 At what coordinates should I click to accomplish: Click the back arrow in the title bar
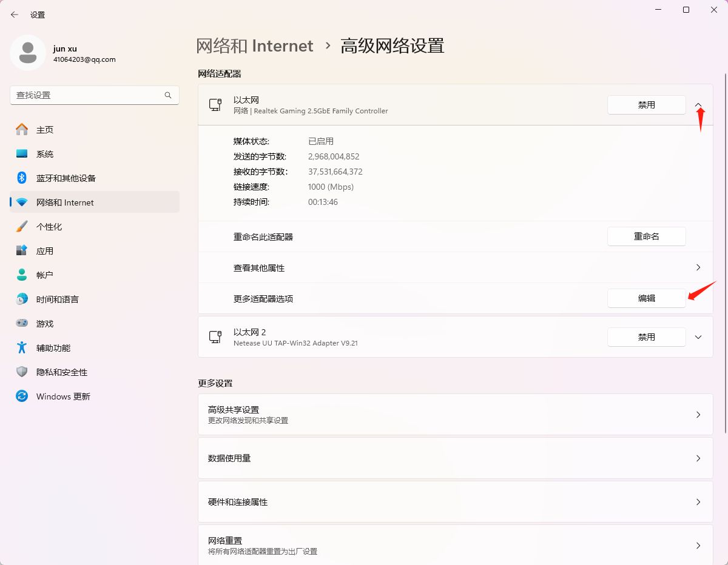tap(15, 15)
